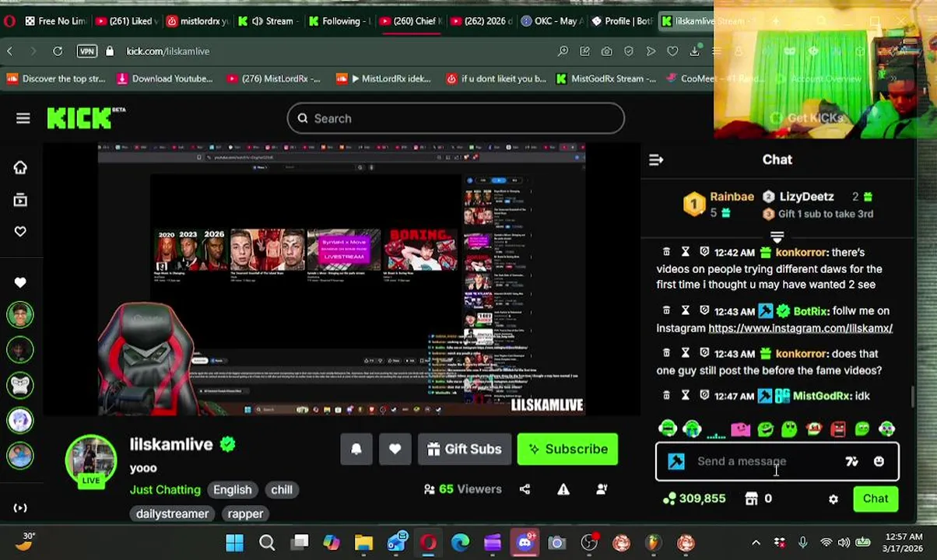The height and width of the screenshot is (560, 937).
Task: Click the chat scrollbar
Action: point(913,397)
